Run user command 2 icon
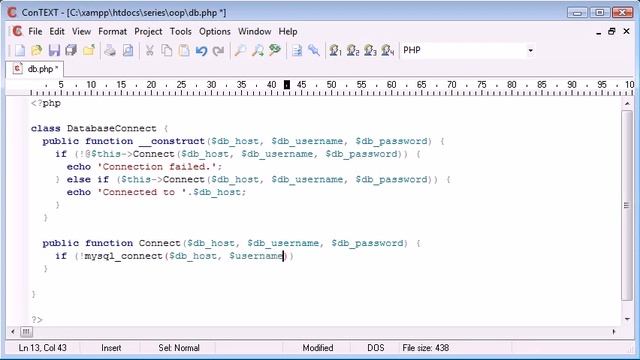The height and width of the screenshot is (360, 640). point(353,51)
